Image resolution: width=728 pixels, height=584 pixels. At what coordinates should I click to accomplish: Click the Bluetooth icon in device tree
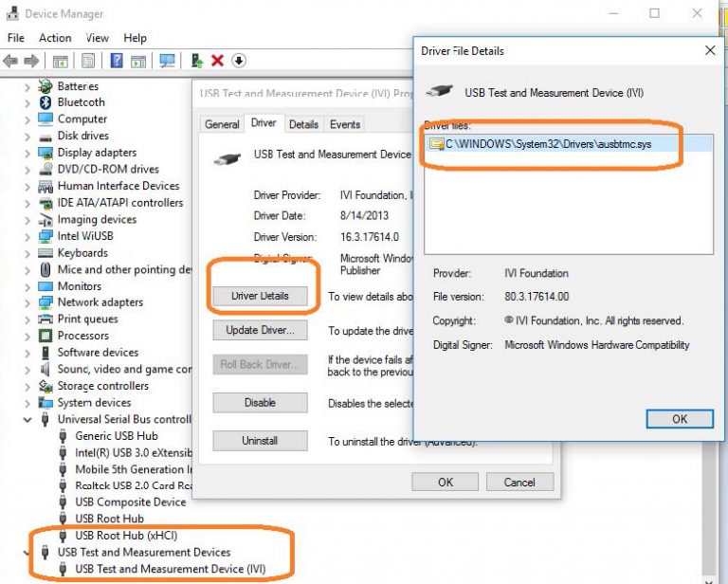click(45, 102)
